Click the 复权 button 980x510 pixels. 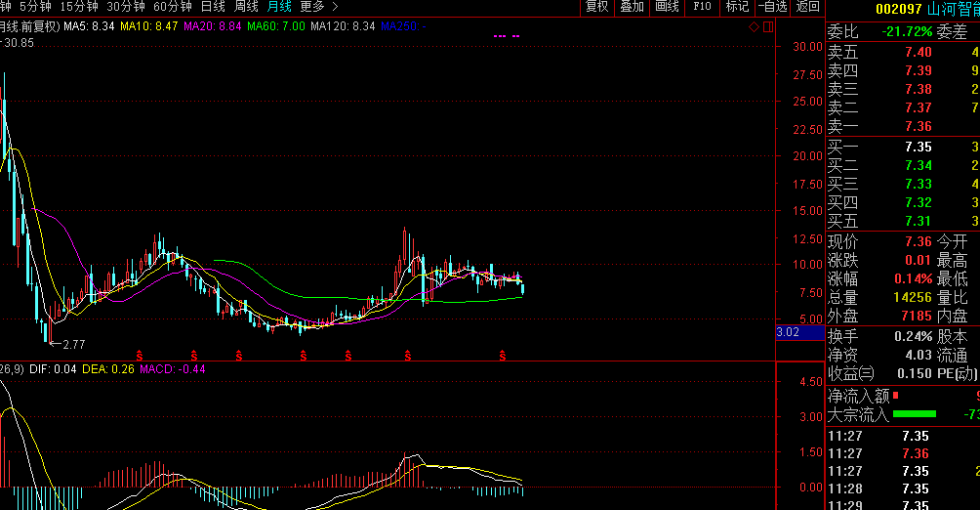tap(596, 7)
